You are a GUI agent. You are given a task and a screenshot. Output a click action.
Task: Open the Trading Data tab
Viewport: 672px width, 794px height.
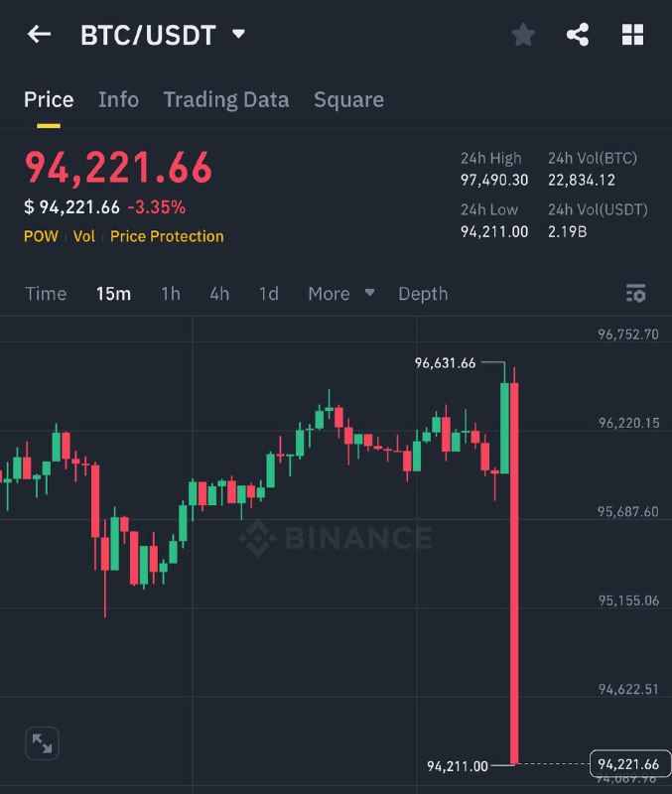click(x=226, y=100)
